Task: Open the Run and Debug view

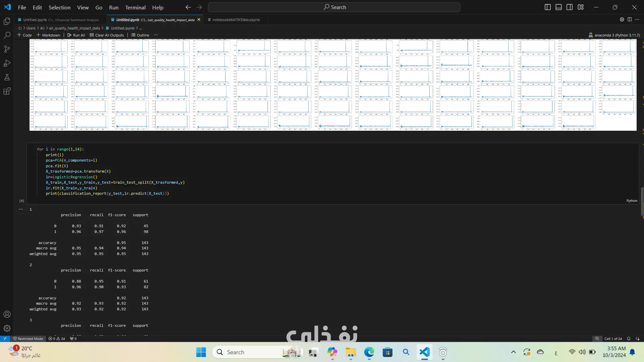Action: point(7,63)
